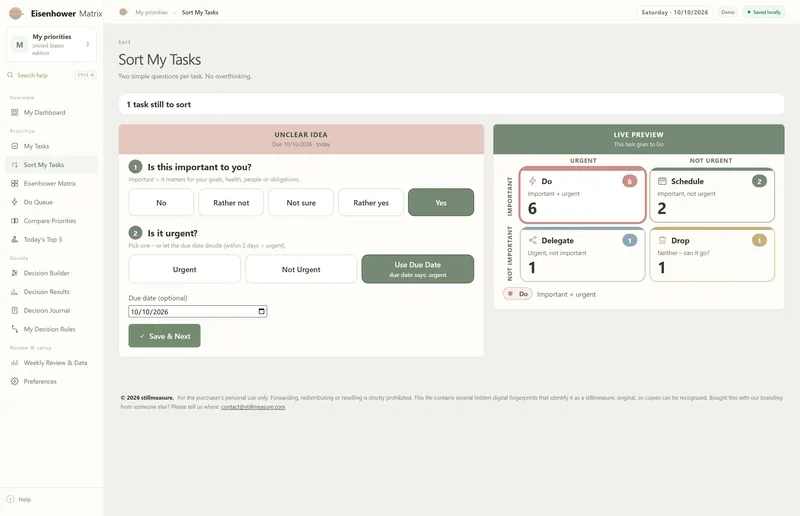This screenshot has width=800, height=516.
Task: Open Preferences
Action: 52,381
